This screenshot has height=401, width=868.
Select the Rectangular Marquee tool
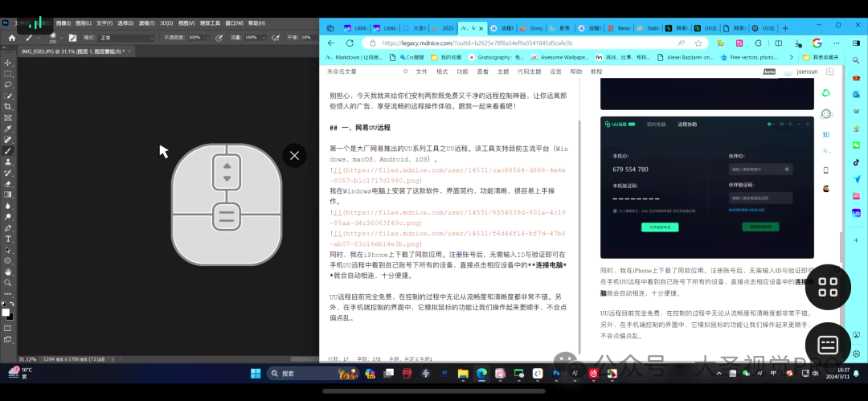pyautogui.click(x=8, y=74)
